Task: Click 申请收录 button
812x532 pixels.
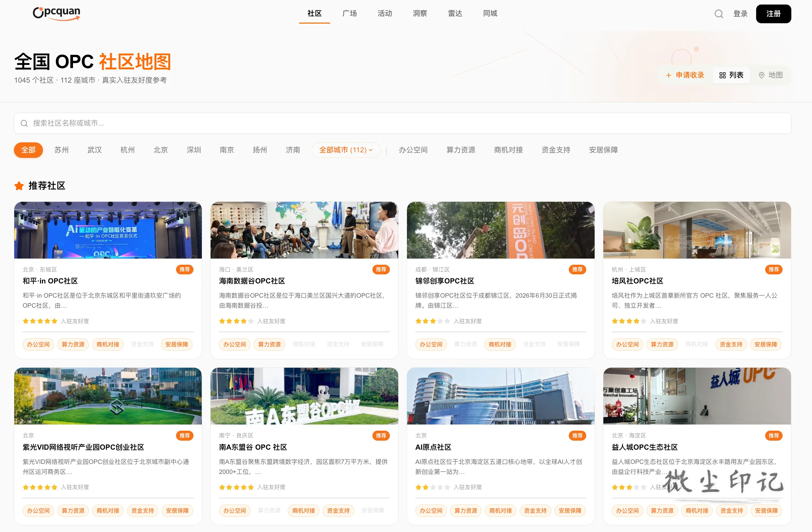Action: point(685,75)
